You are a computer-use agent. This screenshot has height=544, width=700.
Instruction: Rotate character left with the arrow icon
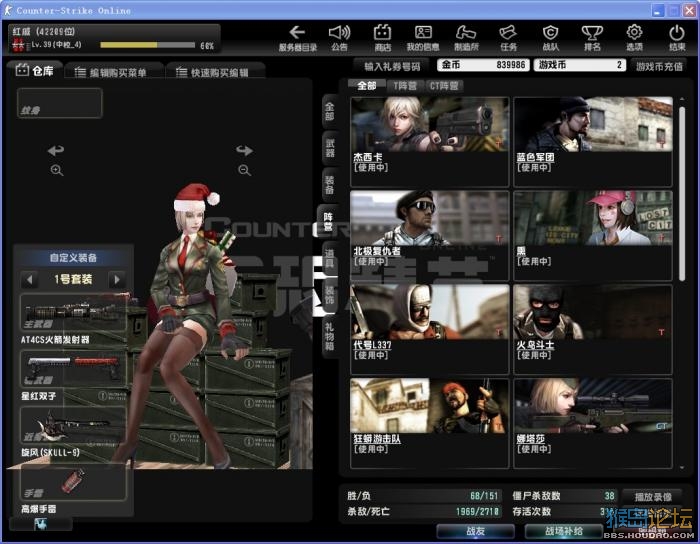[56, 150]
